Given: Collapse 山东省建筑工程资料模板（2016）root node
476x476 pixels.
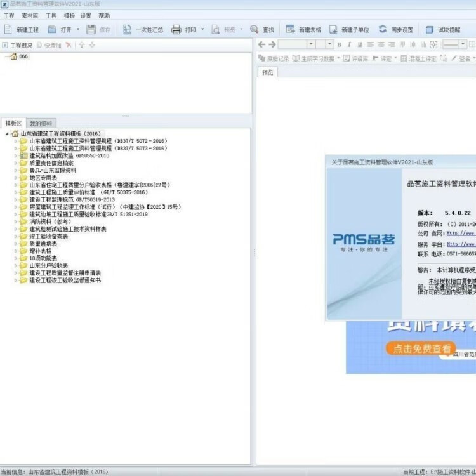Looking at the screenshot, I should [7, 133].
